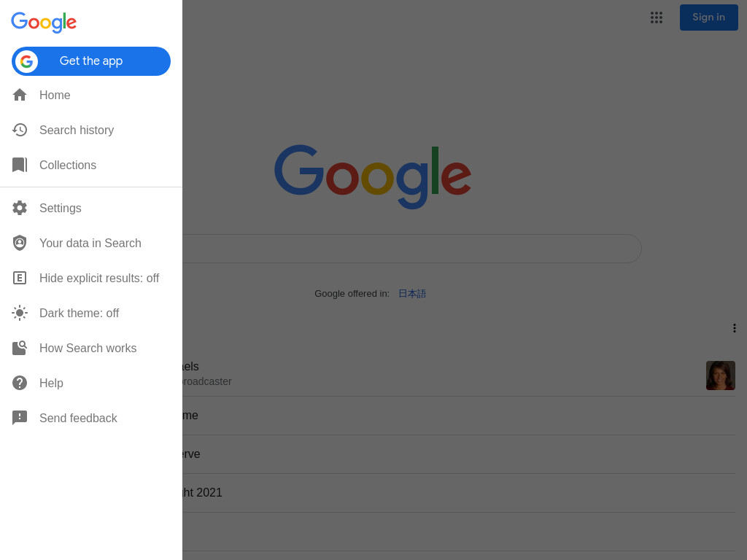Open the three-dot options for trending searches
This screenshot has width=747, height=560.
coord(734,328)
